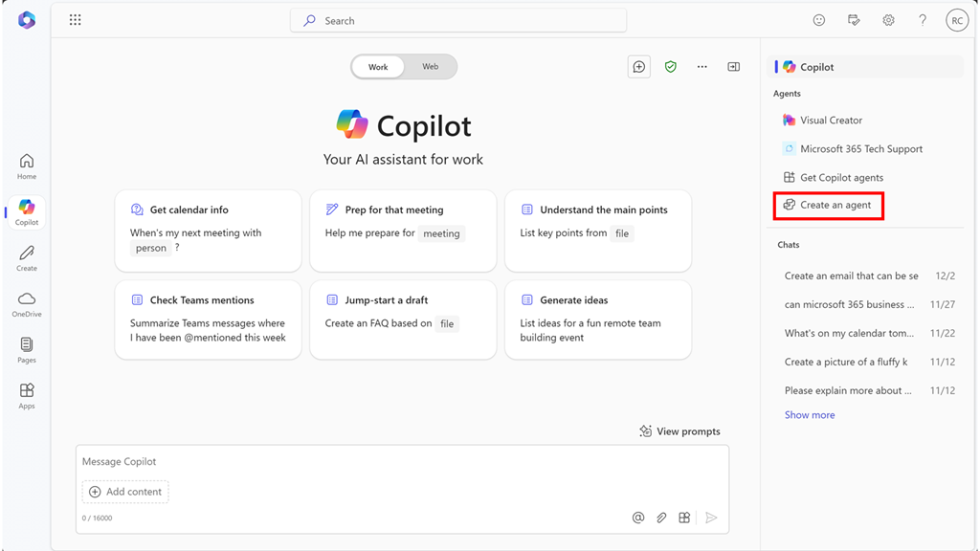Image resolution: width=980 pixels, height=551 pixels.
Task: Expand chats list with Show more
Action: 810,415
